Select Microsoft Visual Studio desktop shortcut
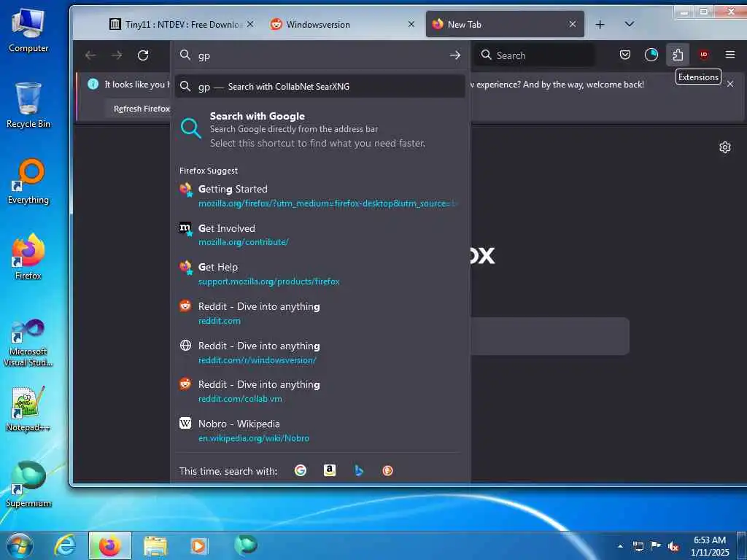 (28, 343)
